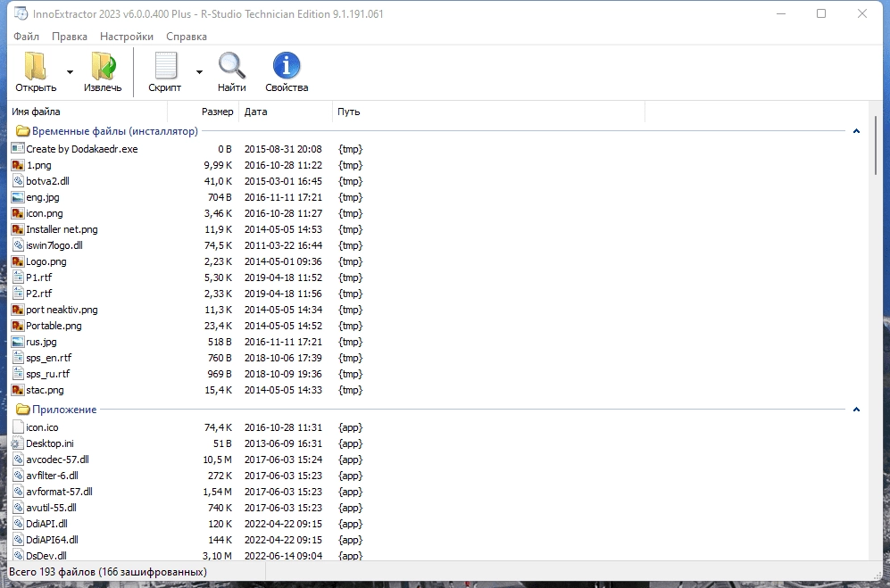This screenshot has width=890, height=588.
Task: Sort by Путь column header
Action: tap(488, 112)
